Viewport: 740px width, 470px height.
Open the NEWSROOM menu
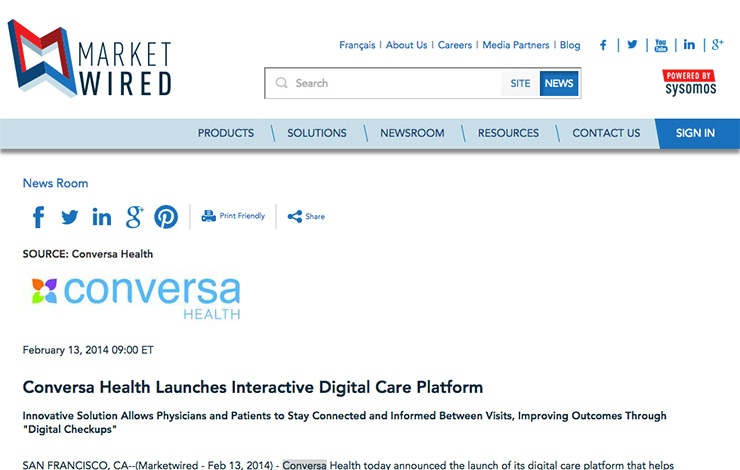pyautogui.click(x=412, y=133)
